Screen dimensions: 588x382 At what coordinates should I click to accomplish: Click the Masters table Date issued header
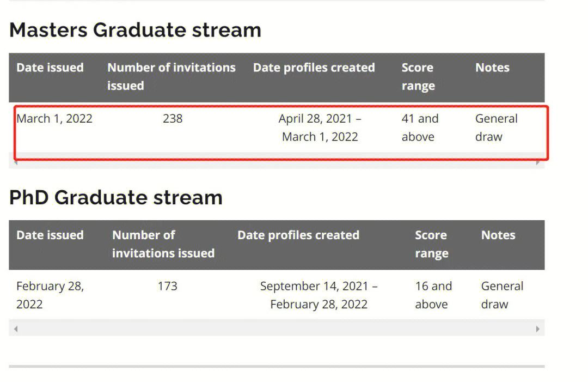pos(50,68)
